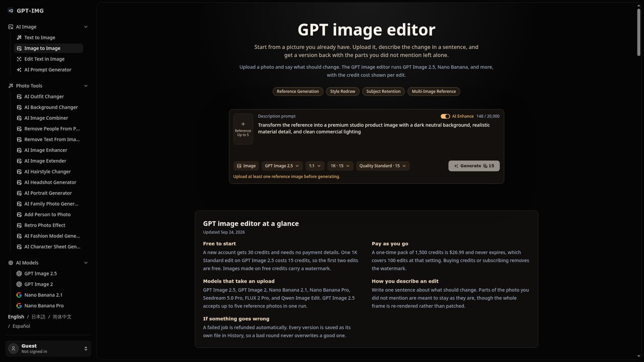The image size is (644, 362).
Task: Click the GPT Image 2 model icon
Action: (x=19, y=284)
